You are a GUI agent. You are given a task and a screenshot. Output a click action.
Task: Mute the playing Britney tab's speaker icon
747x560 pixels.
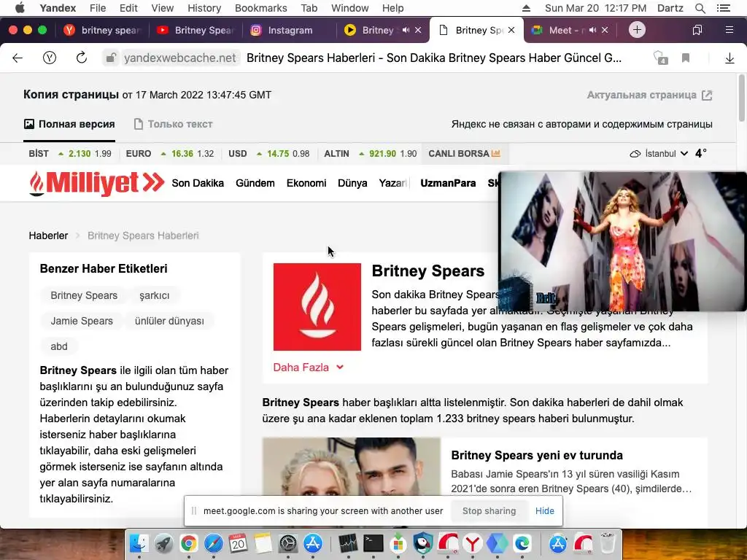406,30
